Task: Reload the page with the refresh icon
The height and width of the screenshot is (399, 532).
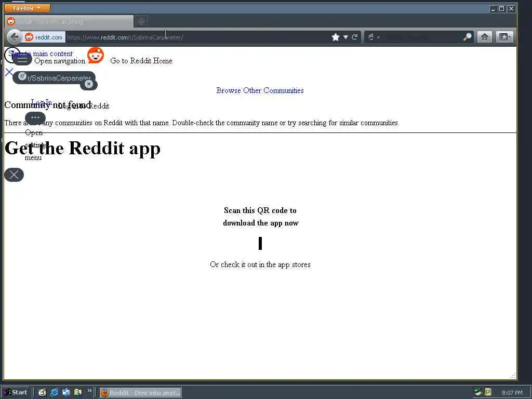Action: [354, 37]
